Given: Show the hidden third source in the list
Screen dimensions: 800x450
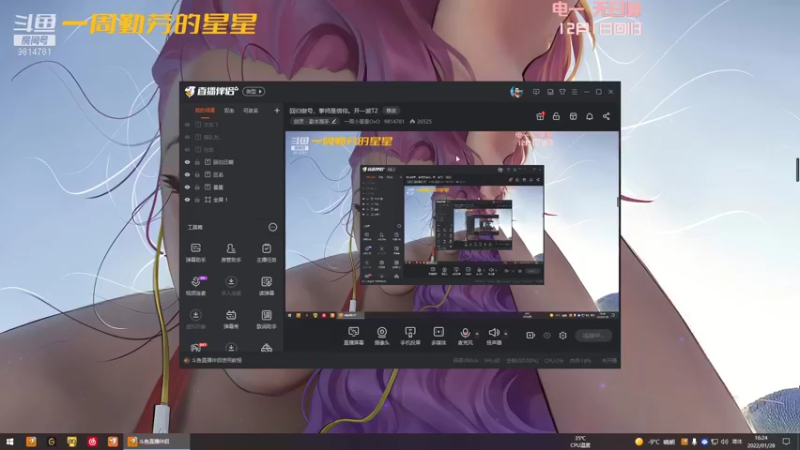Looking at the screenshot, I should 187,149.
